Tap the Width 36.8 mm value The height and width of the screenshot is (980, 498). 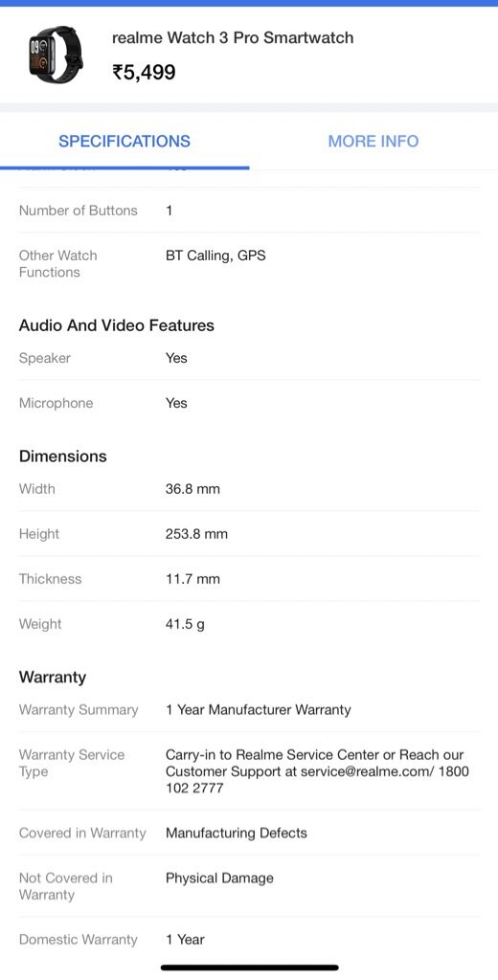(x=192, y=489)
